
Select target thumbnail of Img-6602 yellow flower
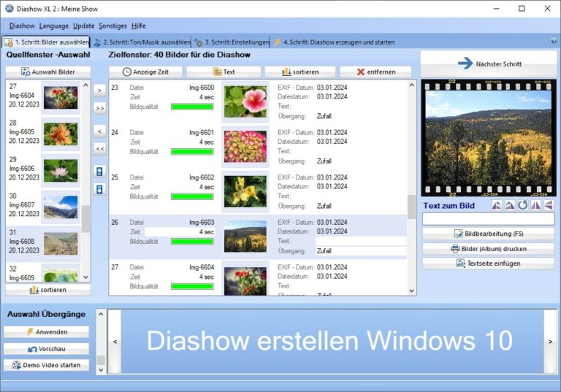tap(245, 191)
